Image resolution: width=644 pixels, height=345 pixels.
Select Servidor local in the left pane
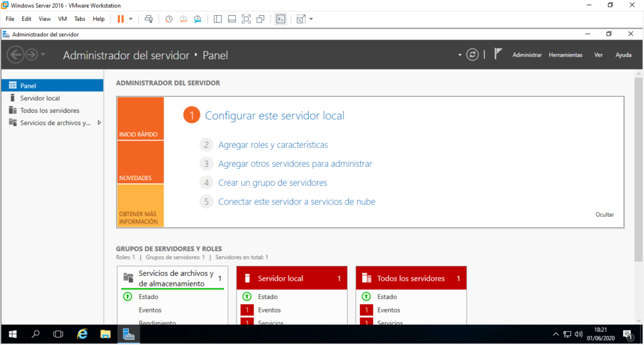point(40,98)
